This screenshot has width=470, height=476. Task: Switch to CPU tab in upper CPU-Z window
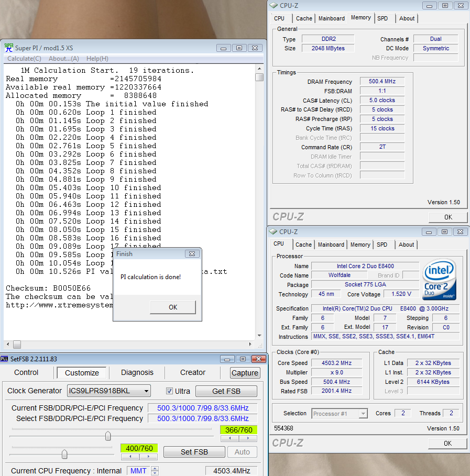pyautogui.click(x=279, y=18)
